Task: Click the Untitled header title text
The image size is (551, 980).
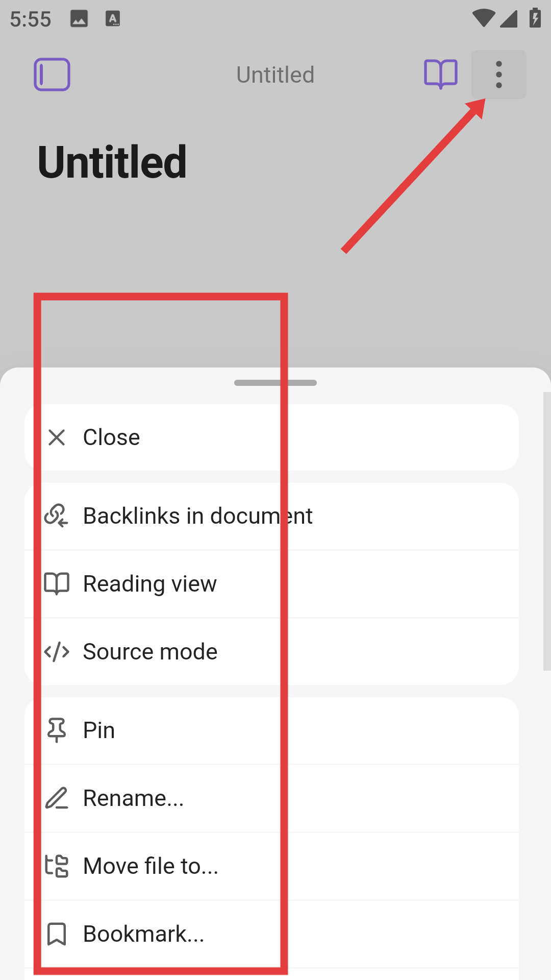Action: 275,75
